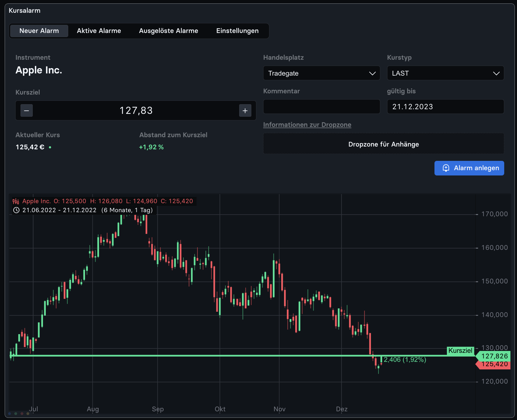Switch to the Neuer Alarm tab
The width and height of the screenshot is (517, 420).
(39, 31)
